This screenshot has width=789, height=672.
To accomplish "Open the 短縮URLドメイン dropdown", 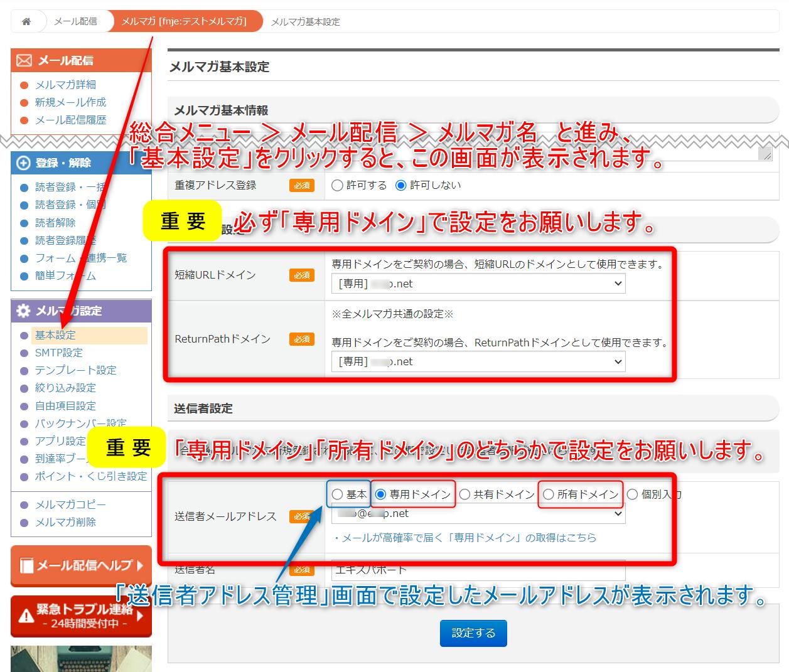I will tap(478, 284).
